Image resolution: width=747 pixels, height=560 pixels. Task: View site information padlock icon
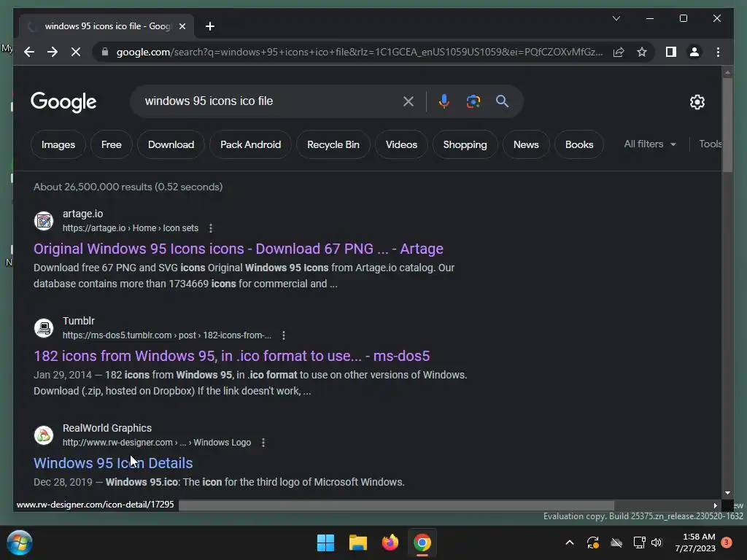[105, 52]
